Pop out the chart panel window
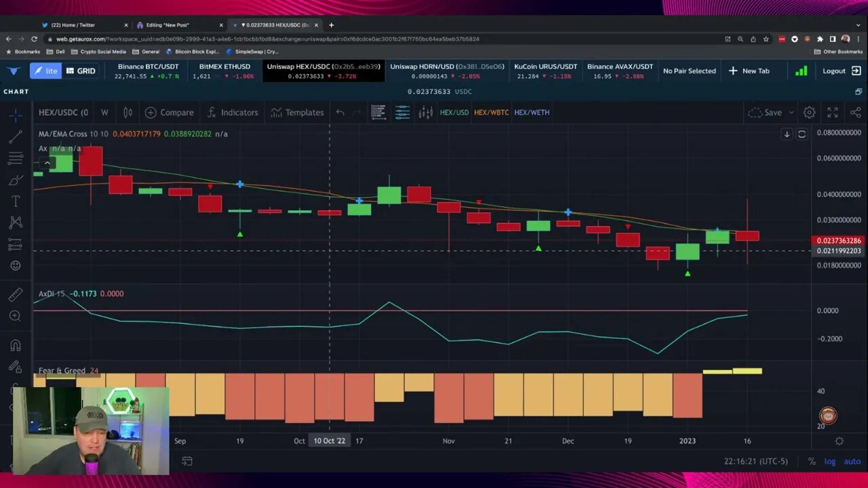The width and height of the screenshot is (868, 488). coord(858,91)
